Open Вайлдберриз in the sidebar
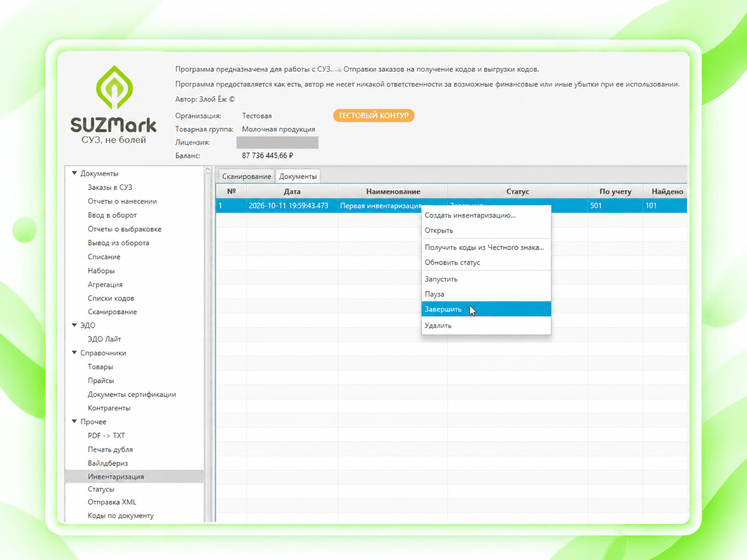Image resolution: width=747 pixels, height=560 pixels. coord(108,463)
